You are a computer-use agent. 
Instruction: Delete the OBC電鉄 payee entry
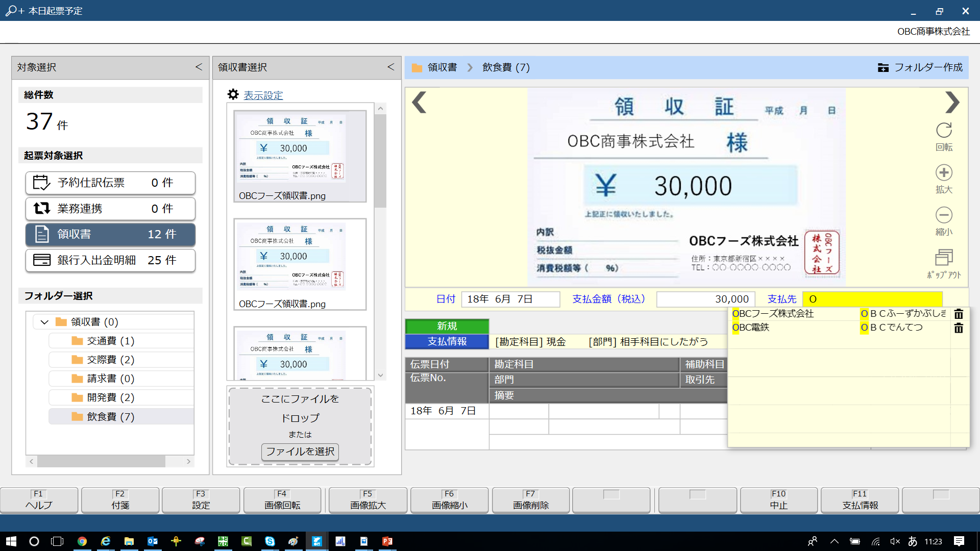[x=959, y=328]
